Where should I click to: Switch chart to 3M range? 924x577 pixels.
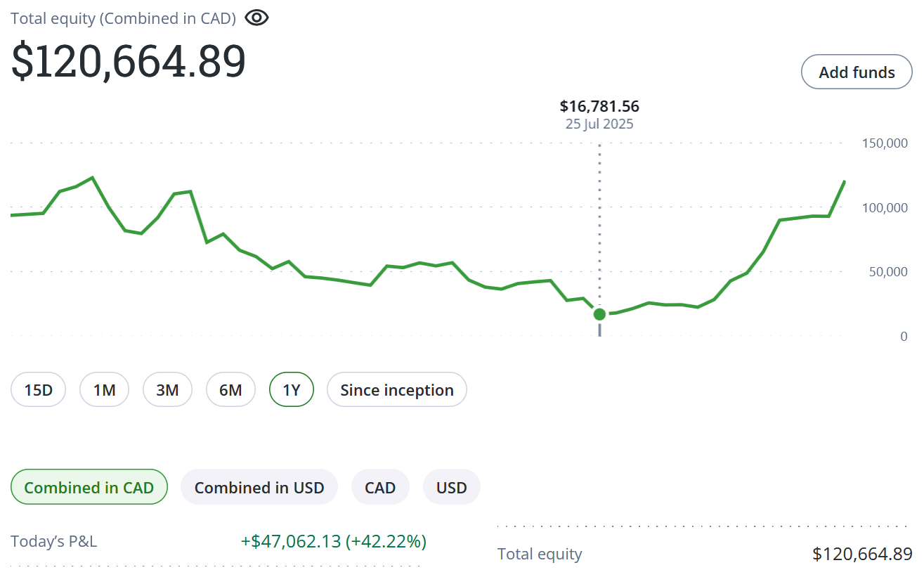[167, 389]
